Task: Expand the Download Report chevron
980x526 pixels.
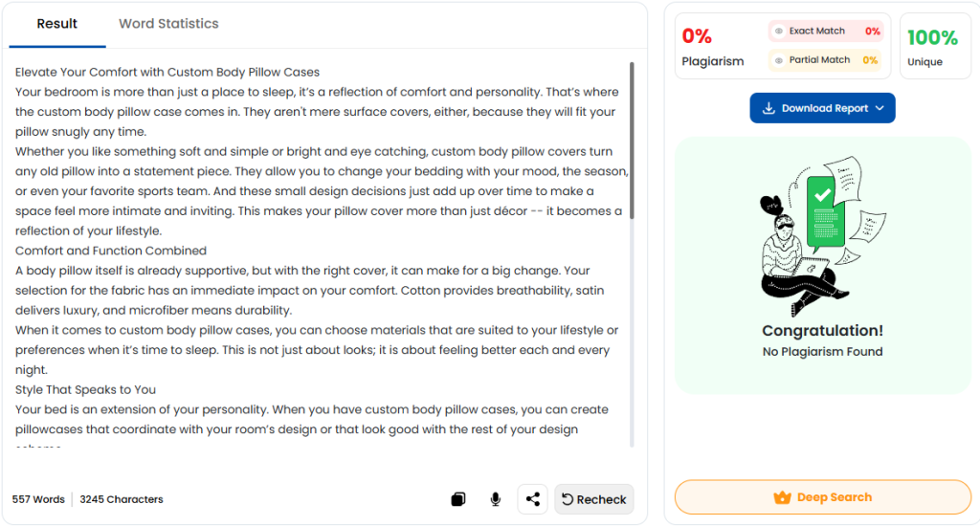Action: click(x=880, y=109)
